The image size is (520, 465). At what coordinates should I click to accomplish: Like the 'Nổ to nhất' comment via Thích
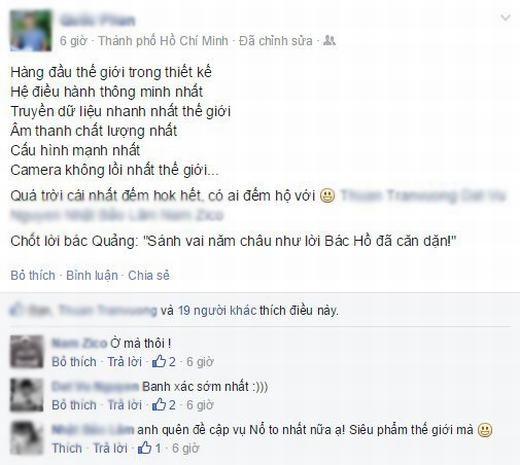67,448
